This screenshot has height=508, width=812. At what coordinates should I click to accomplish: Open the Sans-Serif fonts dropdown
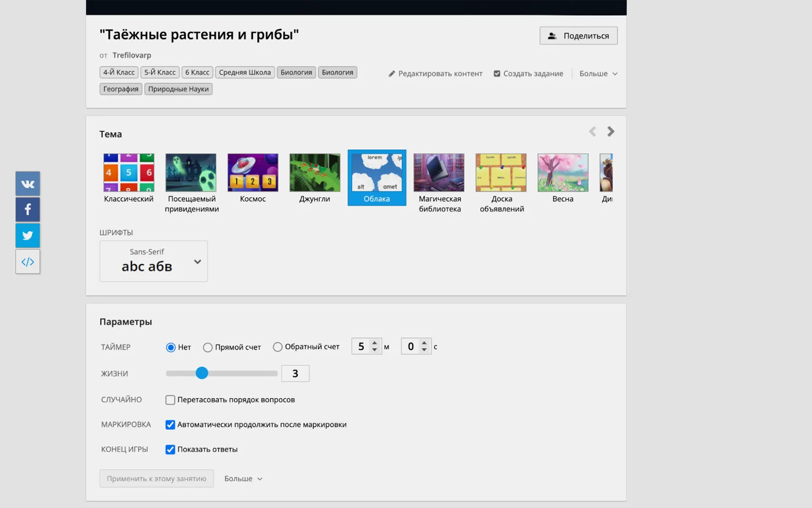coord(153,261)
